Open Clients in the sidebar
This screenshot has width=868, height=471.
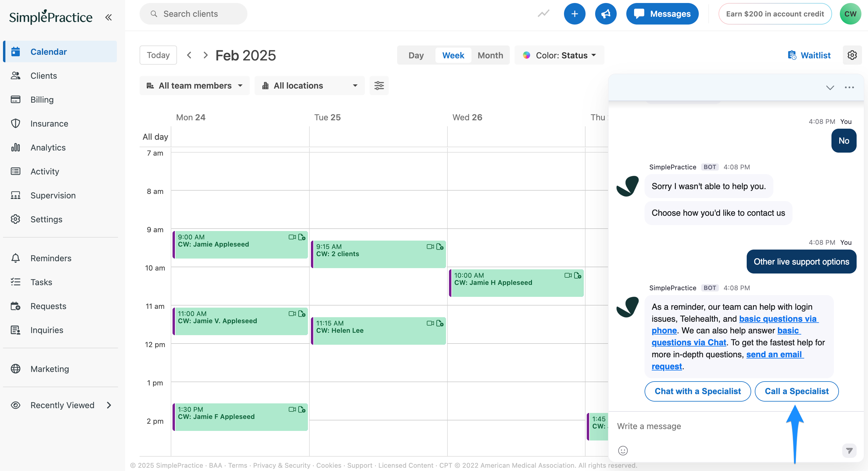pyautogui.click(x=60, y=75)
